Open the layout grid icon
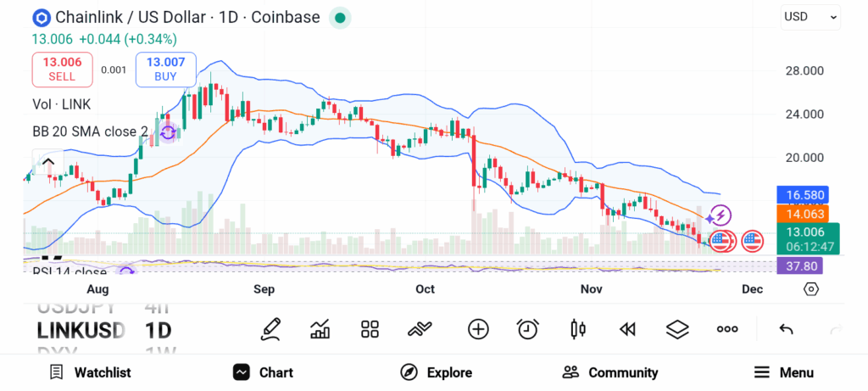This screenshot has height=391, width=868. pos(370,329)
